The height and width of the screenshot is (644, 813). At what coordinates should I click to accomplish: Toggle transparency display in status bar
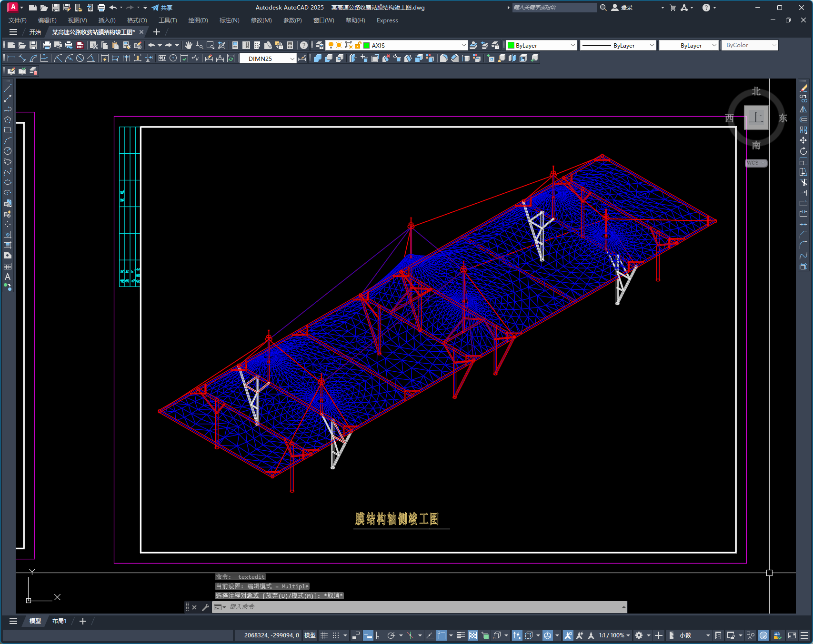(x=473, y=635)
